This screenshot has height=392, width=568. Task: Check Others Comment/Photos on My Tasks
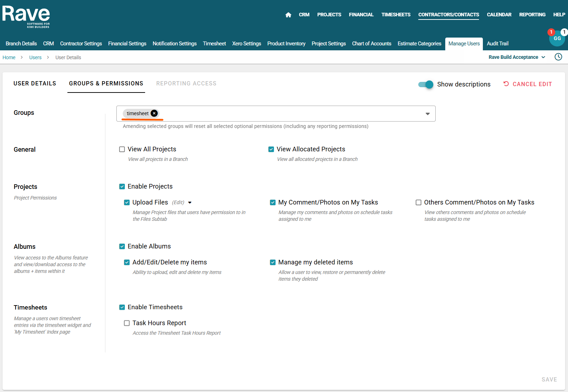click(419, 202)
